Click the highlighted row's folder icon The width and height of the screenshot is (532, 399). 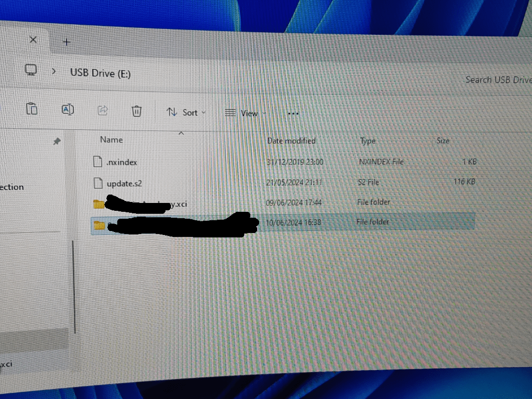tap(99, 225)
